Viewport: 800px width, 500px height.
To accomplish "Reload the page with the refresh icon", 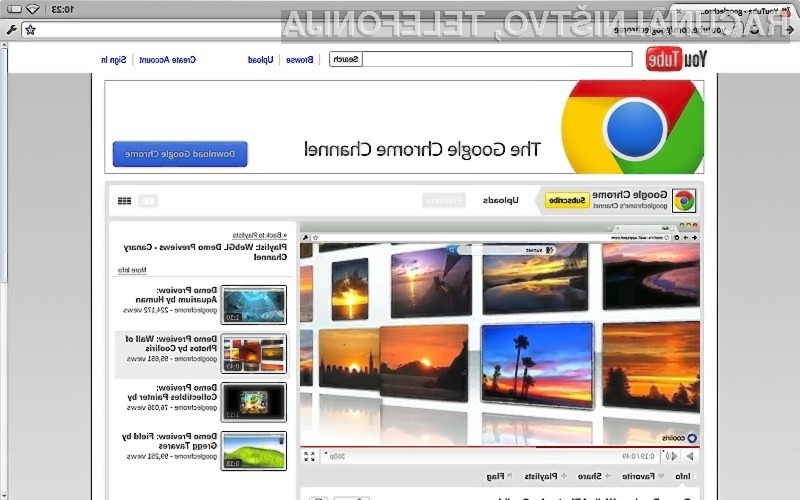I will 754,30.
